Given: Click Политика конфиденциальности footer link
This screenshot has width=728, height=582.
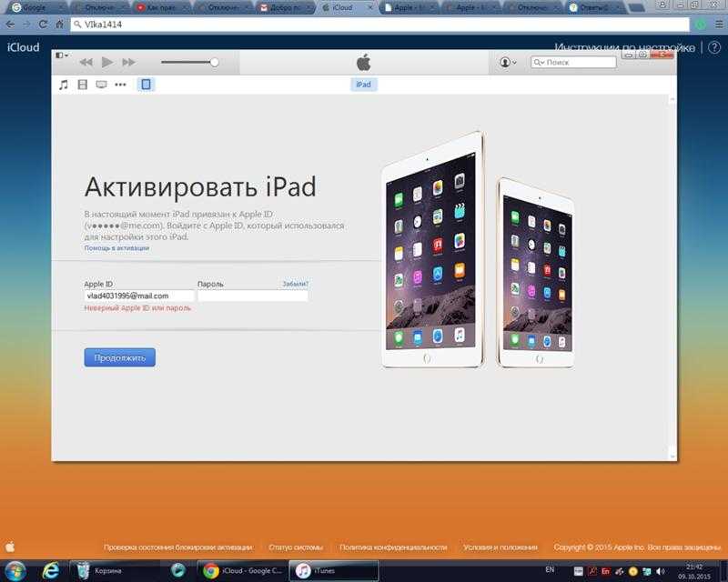Looking at the screenshot, I should [393, 547].
